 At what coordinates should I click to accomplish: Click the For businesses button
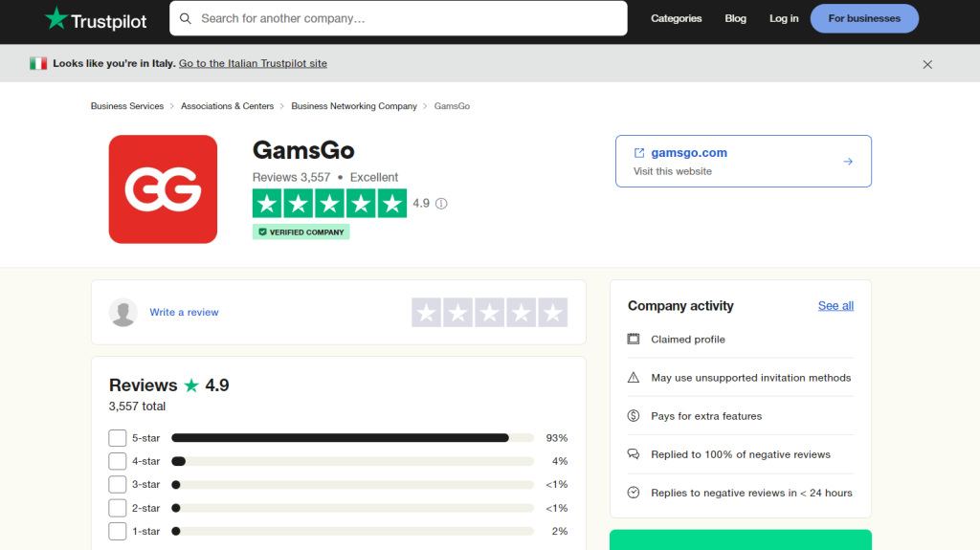tap(864, 19)
